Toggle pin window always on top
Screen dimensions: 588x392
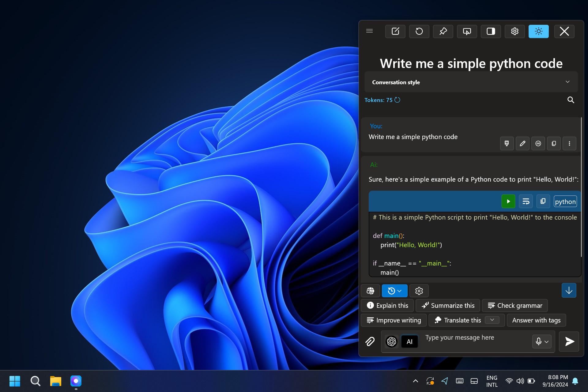point(443,31)
